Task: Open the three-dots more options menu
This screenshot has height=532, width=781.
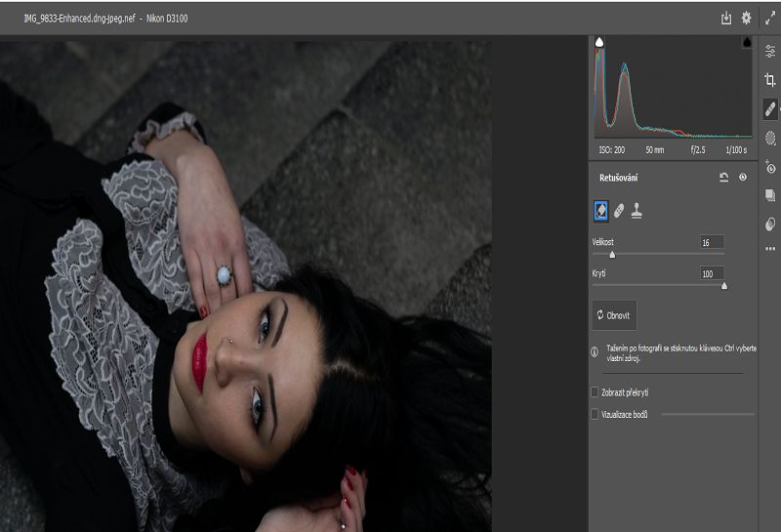Action: tap(770, 249)
